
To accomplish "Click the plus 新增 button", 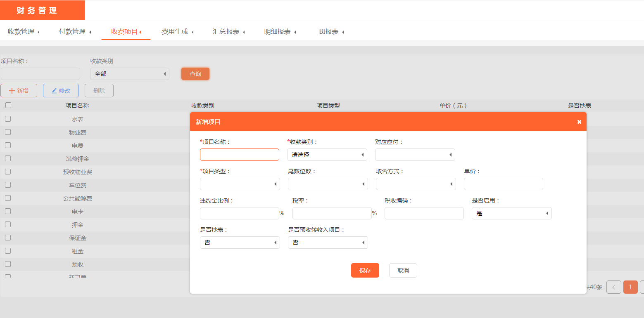I will pyautogui.click(x=19, y=91).
